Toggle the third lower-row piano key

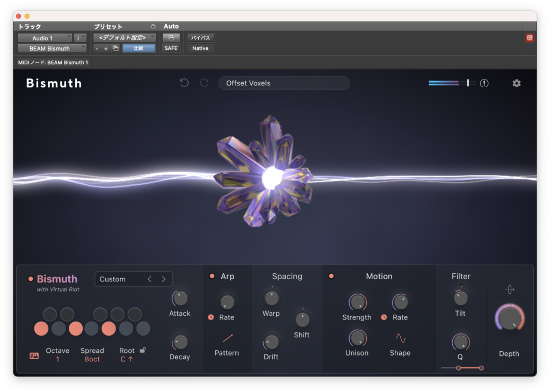pyautogui.click(x=75, y=329)
